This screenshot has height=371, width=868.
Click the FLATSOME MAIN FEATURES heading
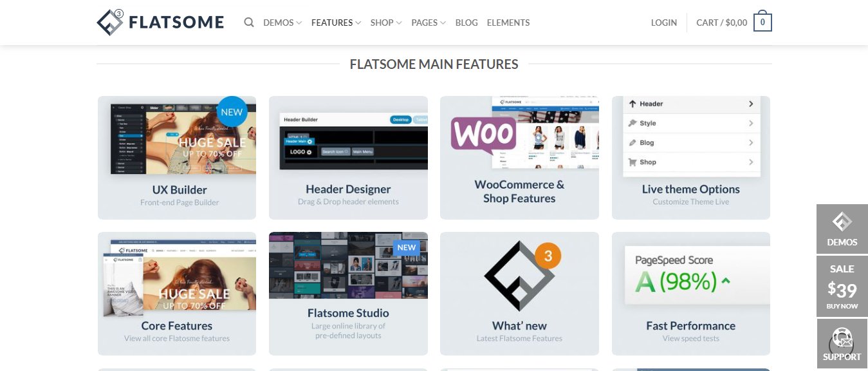click(434, 64)
